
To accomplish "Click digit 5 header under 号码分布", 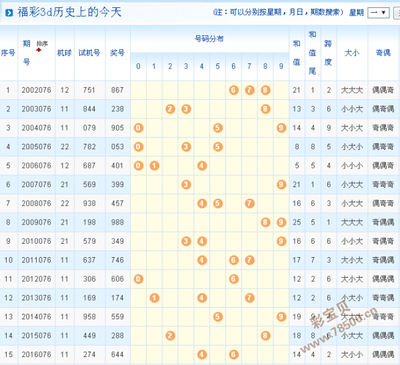I will coord(218,66).
